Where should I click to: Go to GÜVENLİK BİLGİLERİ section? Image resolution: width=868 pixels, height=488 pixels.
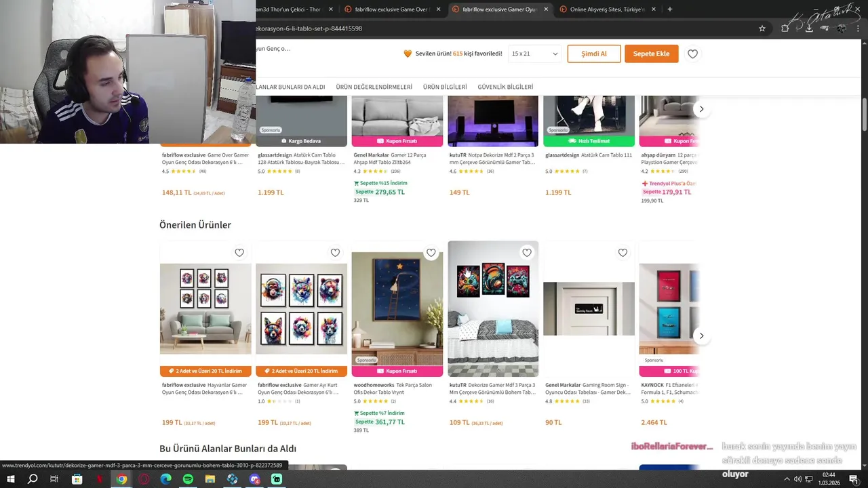505,87
